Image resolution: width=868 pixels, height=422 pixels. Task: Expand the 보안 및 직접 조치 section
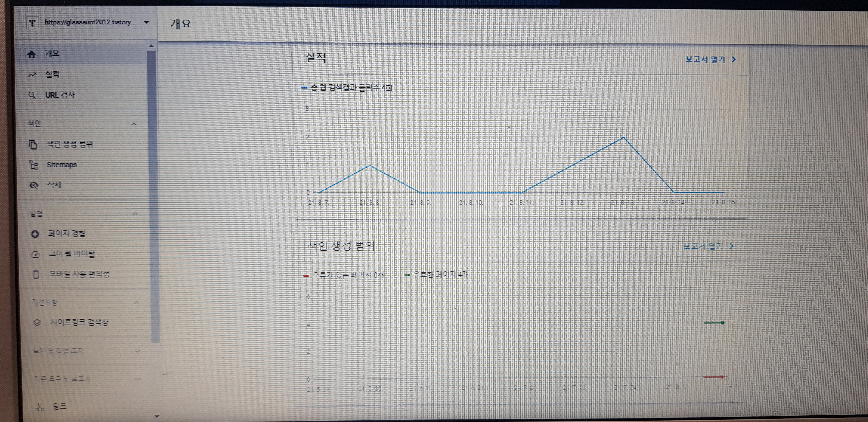pyautogui.click(x=137, y=351)
